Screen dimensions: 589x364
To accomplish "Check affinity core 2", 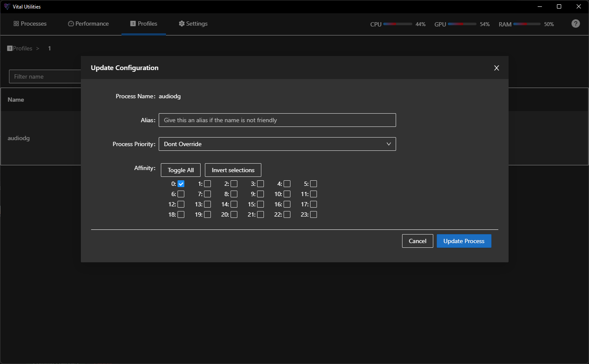I will pos(234,184).
